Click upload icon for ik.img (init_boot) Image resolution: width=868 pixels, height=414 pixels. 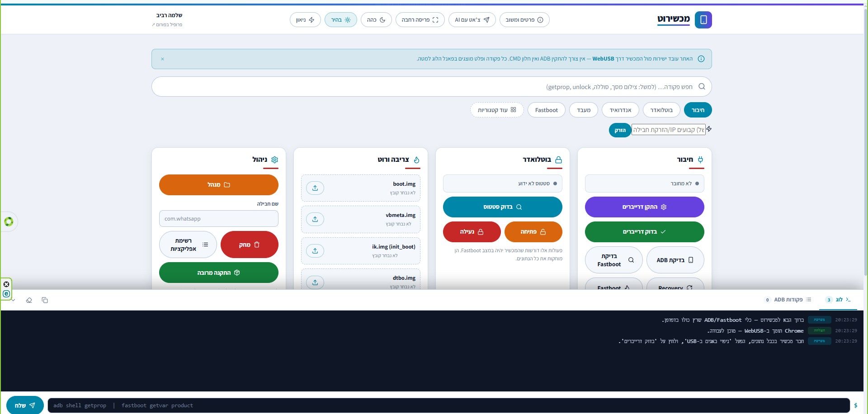(315, 251)
